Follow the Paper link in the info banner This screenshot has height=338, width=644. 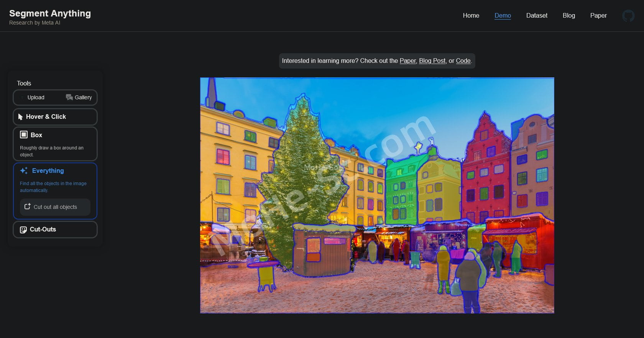click(407, 61)
